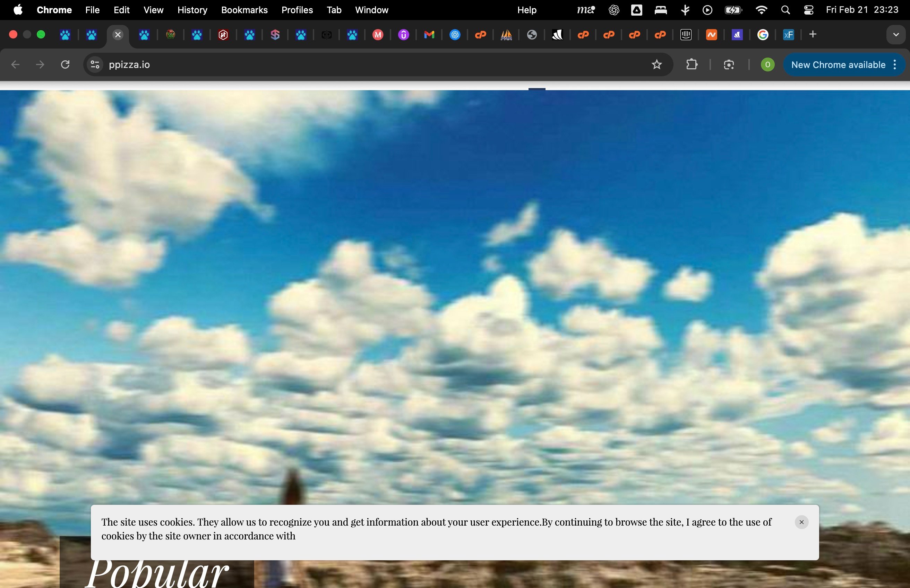Open the green O profile avatar
This screenshot has width=910, height=588.
click(767, 64)
